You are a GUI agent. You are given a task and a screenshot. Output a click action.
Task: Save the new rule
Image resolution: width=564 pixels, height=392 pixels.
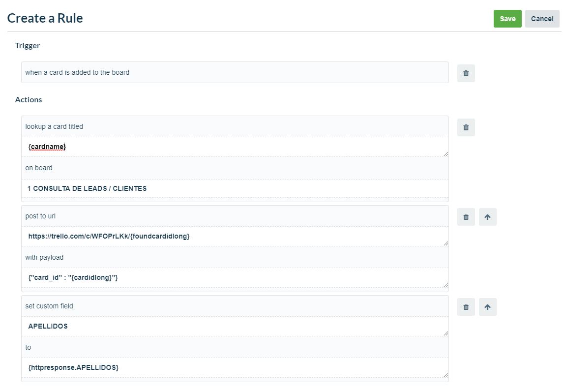[507, 18]
